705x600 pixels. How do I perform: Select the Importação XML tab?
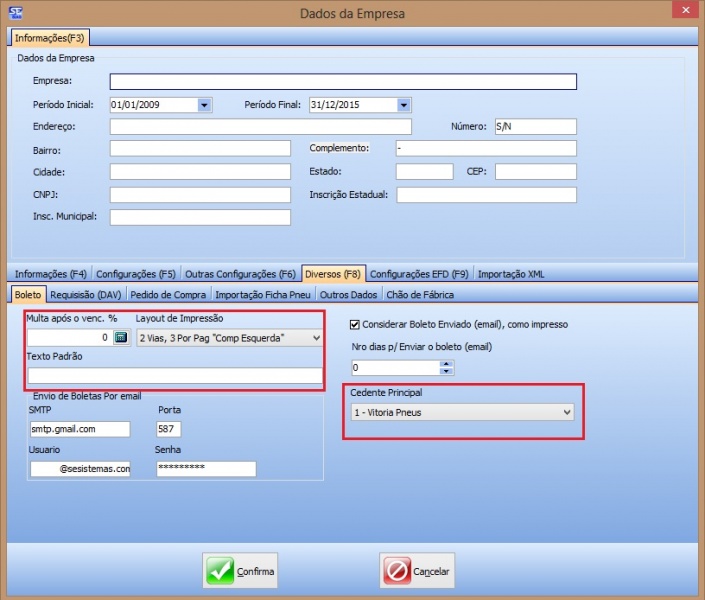510,273
